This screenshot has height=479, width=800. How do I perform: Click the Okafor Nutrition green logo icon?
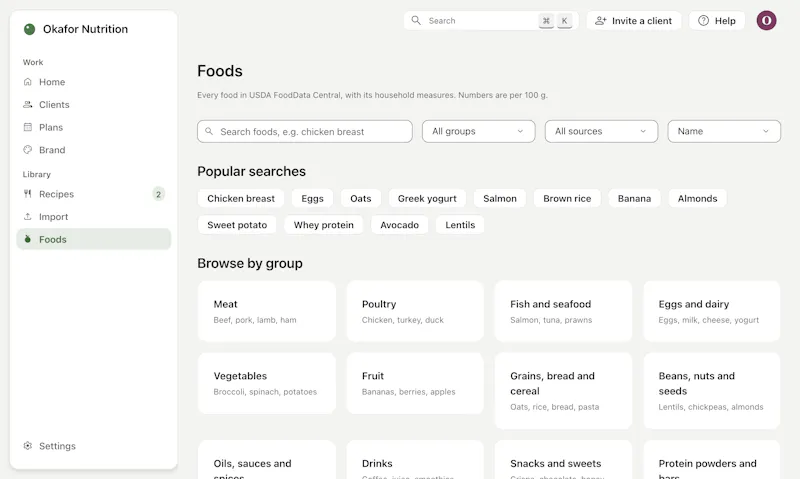click(x=30, y=29)
